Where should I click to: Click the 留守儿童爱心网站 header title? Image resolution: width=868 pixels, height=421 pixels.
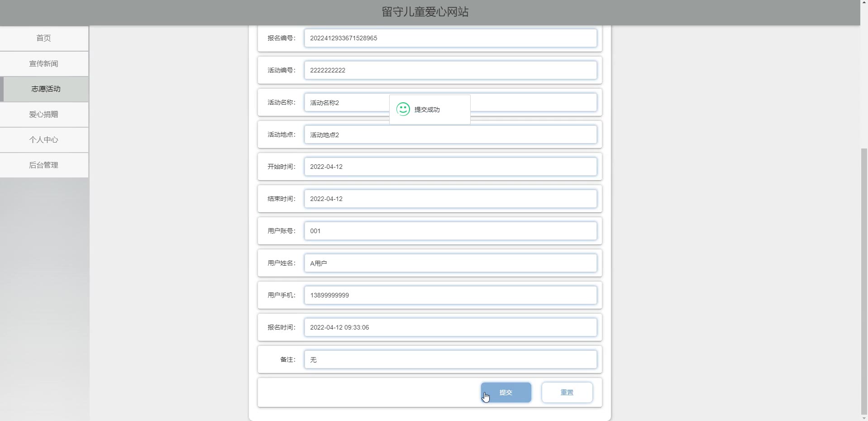pos(425,12)
